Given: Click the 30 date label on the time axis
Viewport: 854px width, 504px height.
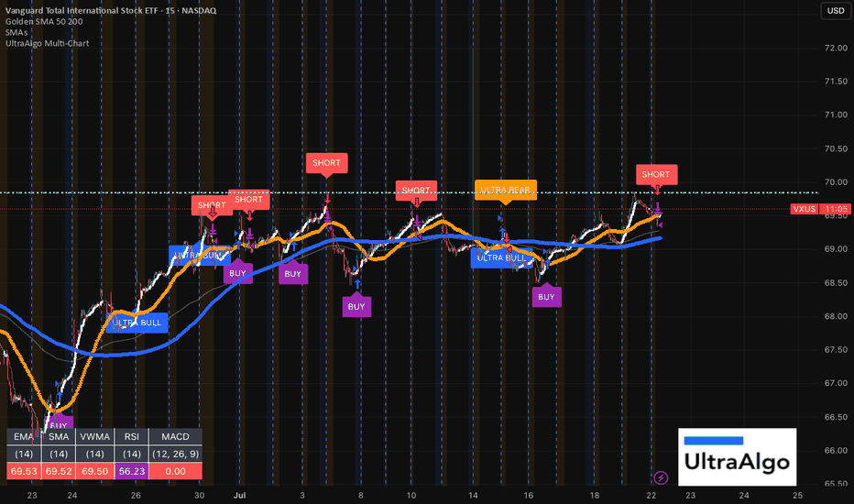Looking at the screenshot, I should 200,495.
